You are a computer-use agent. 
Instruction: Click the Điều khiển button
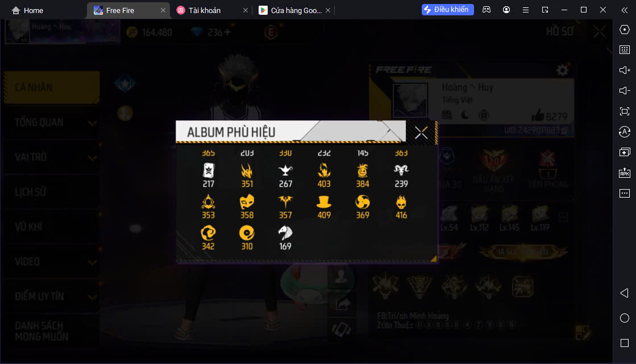click(x=447, y=10)
